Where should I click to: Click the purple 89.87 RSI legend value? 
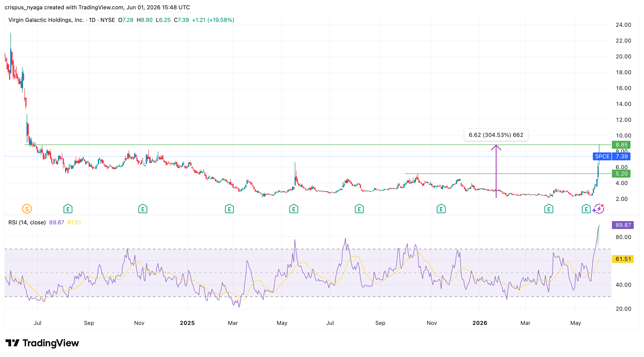tap(56, 222)
